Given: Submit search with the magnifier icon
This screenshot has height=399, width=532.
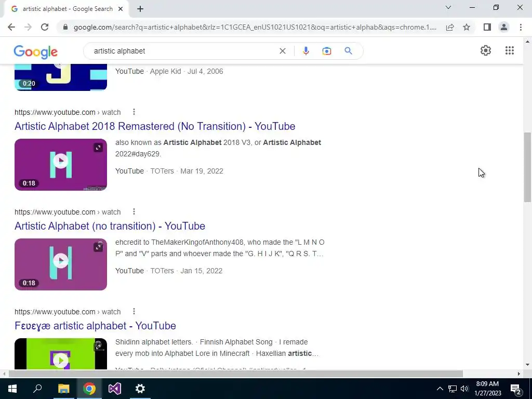Looking at the screenshot, I should (348, 51).
